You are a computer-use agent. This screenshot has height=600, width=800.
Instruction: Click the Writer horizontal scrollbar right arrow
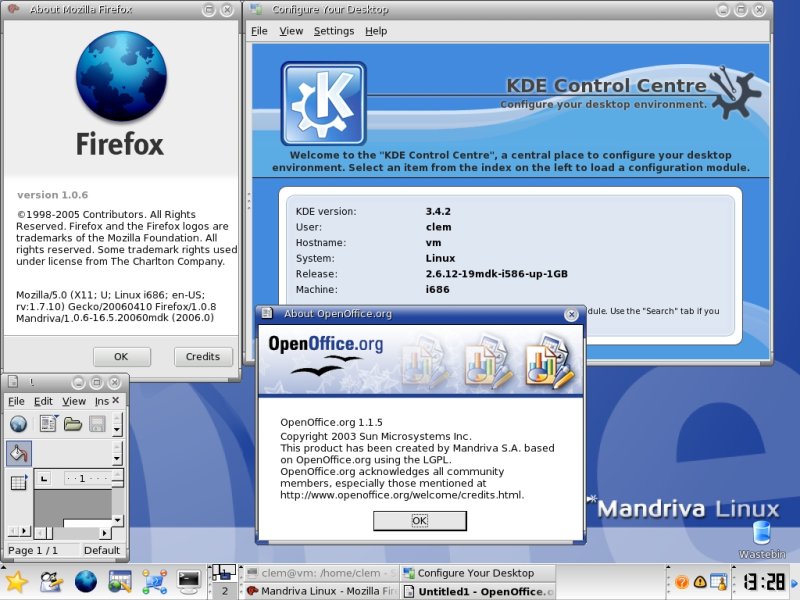(105, 533)
